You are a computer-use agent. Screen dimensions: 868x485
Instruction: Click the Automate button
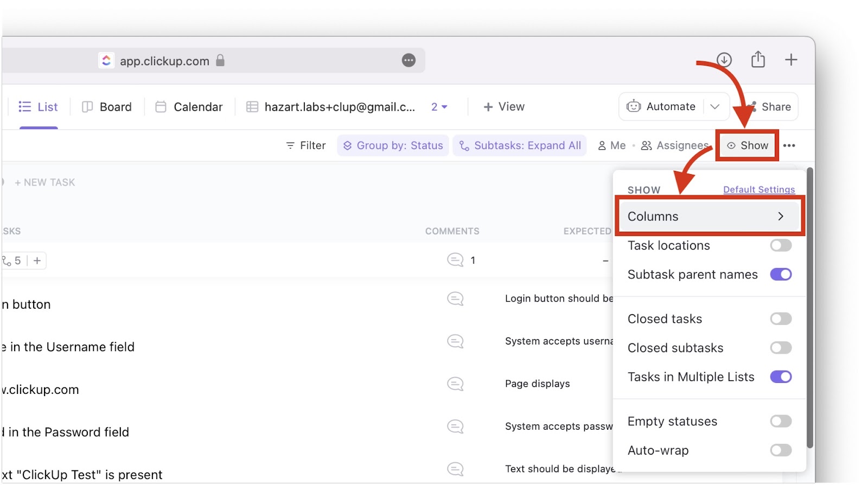coord(662,107)
